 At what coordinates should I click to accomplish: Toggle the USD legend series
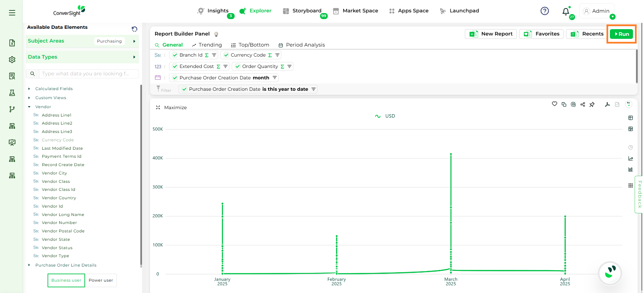pyautogui.click(x=385, y=116)
